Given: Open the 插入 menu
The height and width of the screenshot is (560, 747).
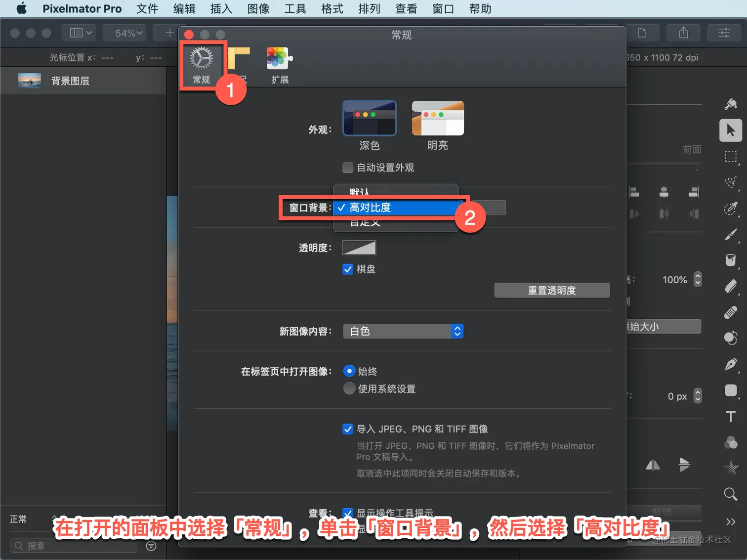Looking at the screenshot, I should [221, 9].
